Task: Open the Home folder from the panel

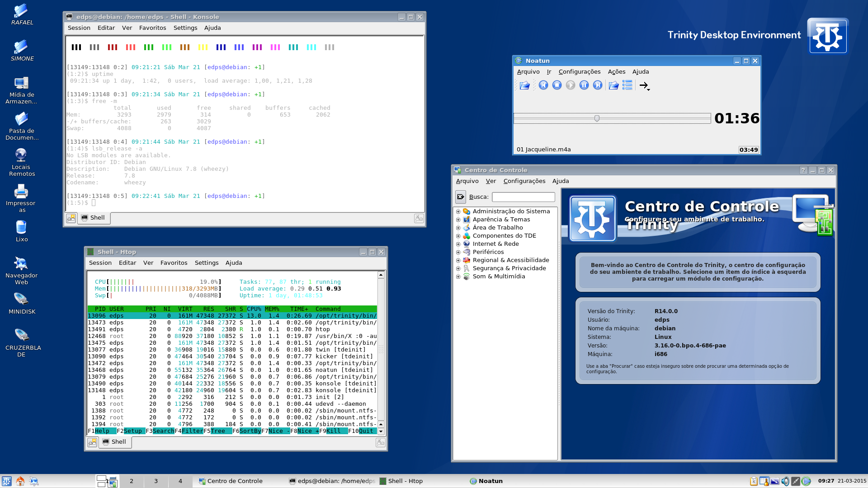Action: [20, 481]
